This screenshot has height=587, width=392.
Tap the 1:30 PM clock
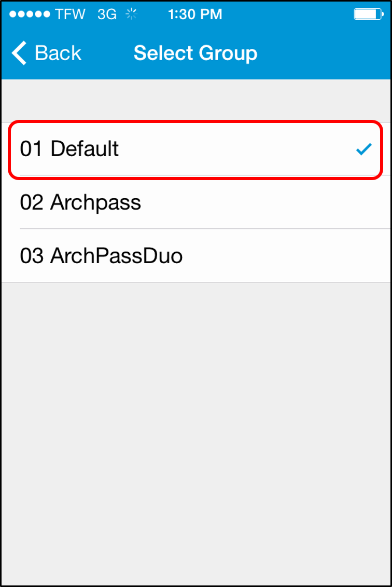coord(195,14)
